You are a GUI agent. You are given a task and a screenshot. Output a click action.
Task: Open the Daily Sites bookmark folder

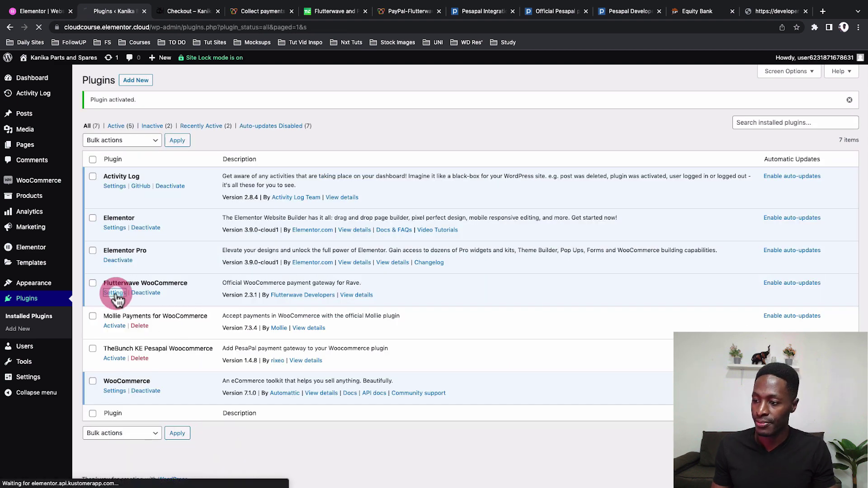point(25,42)
